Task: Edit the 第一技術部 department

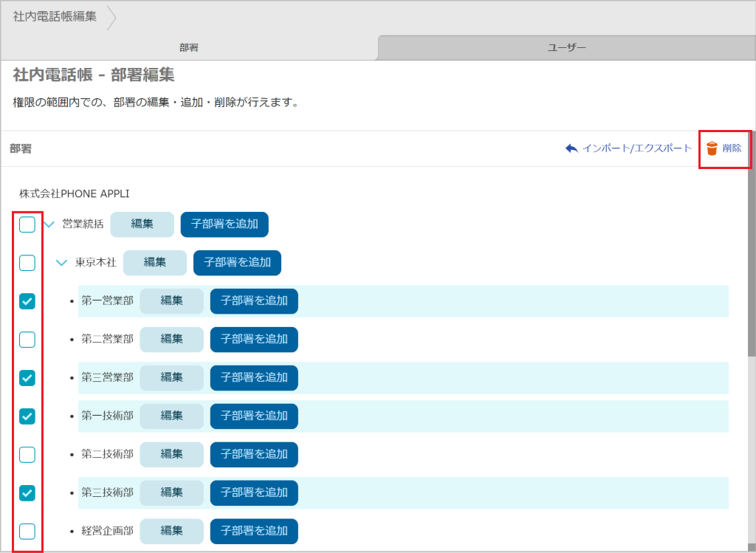Action: 171,416
